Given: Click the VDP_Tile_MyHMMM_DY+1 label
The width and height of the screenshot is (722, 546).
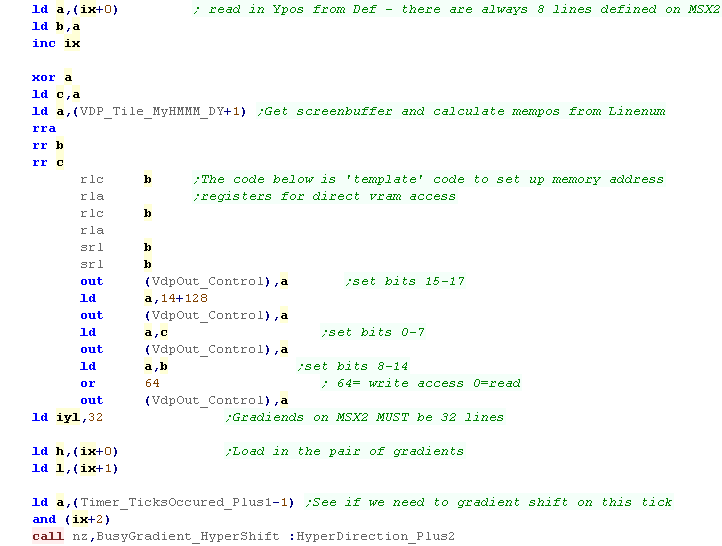Looking at the screenshot, I should tap(162, 111).
